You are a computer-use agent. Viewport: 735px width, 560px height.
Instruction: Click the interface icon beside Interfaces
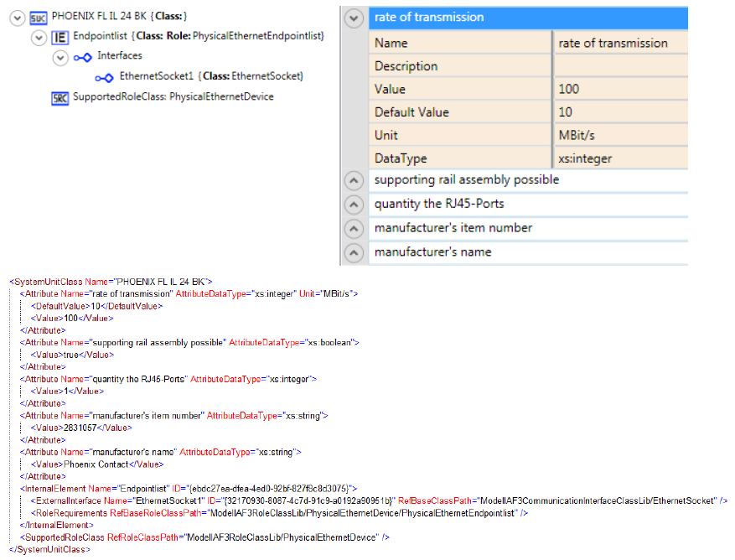point(82,57)
